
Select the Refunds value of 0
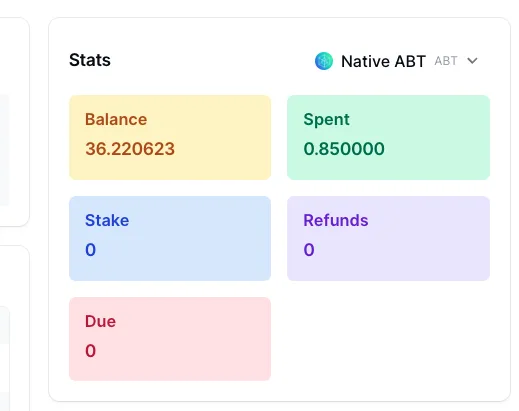(309, 250)
